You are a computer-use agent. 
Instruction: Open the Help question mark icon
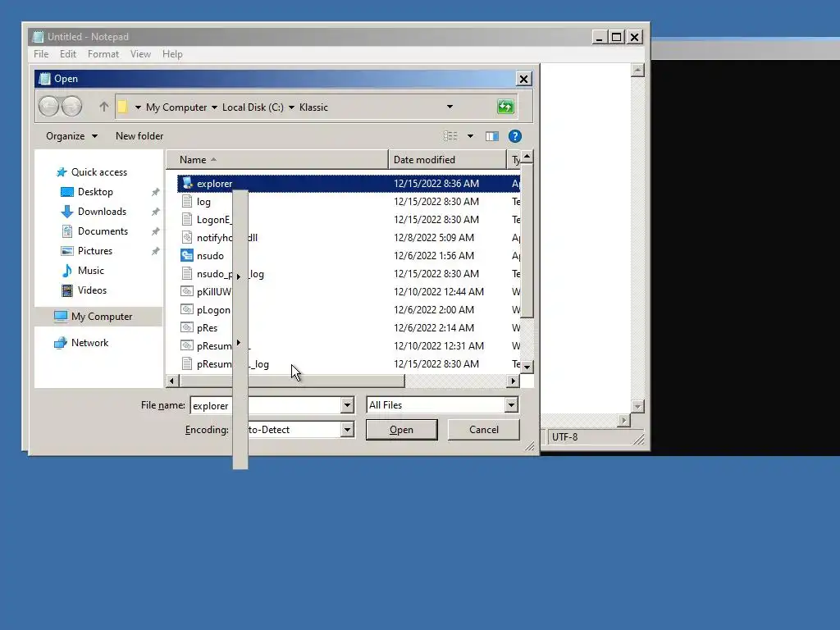click(x=515, y=136)
